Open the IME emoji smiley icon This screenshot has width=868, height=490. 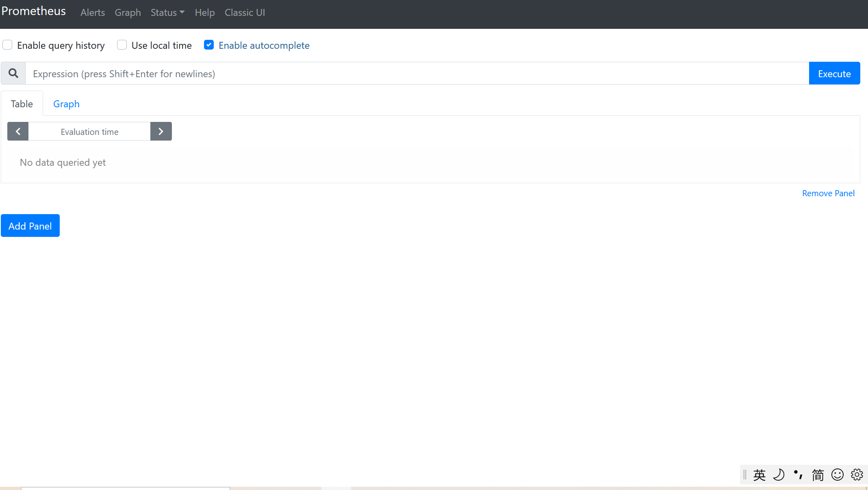tap(837, 475)
